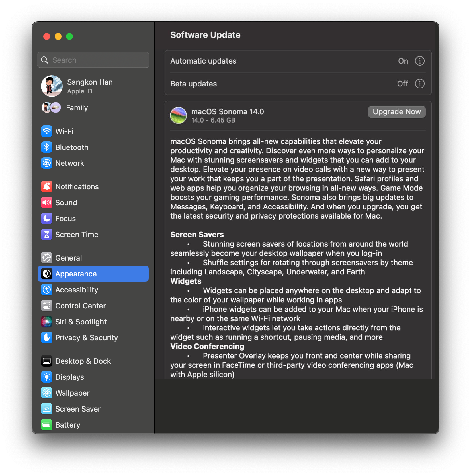Select Wallpaper label in sidebar
The image size is (471, 476).
[x=72, y=393]
